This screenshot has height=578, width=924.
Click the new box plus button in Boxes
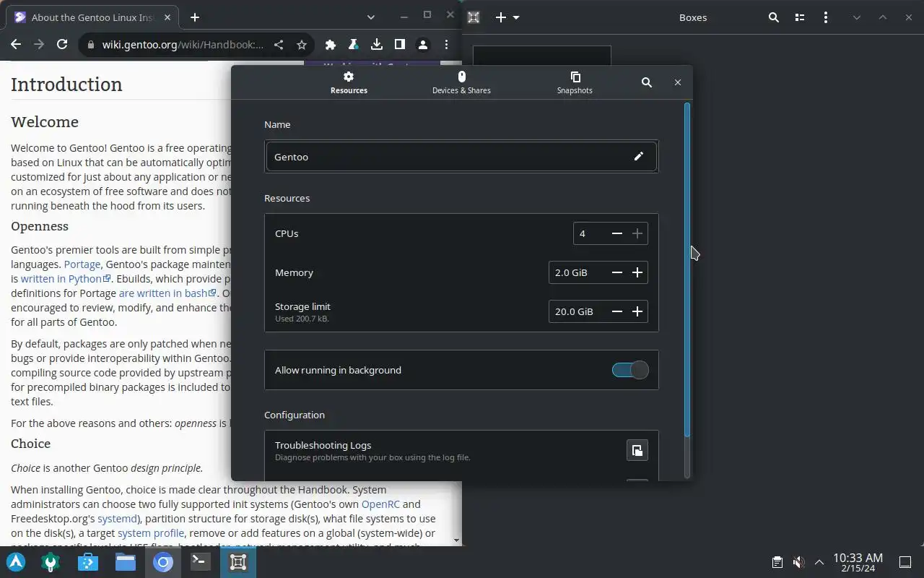click(501, 17)
